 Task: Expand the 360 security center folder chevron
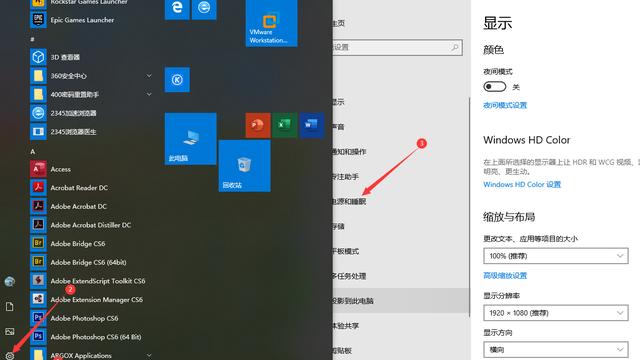[x=149, y=76]
